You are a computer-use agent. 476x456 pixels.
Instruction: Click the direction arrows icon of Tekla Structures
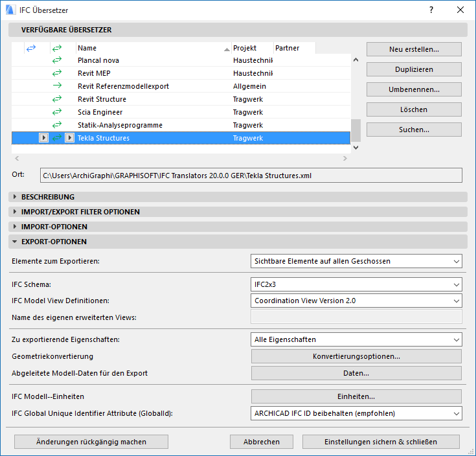point(57,138)
